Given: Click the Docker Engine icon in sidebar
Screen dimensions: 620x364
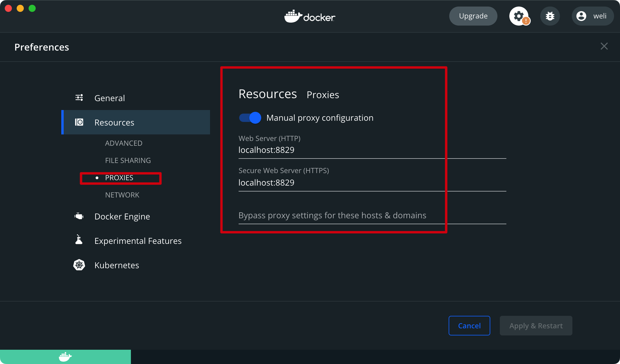Looking at the screenshot, I should pyautogui.click(x=79, y=216).
